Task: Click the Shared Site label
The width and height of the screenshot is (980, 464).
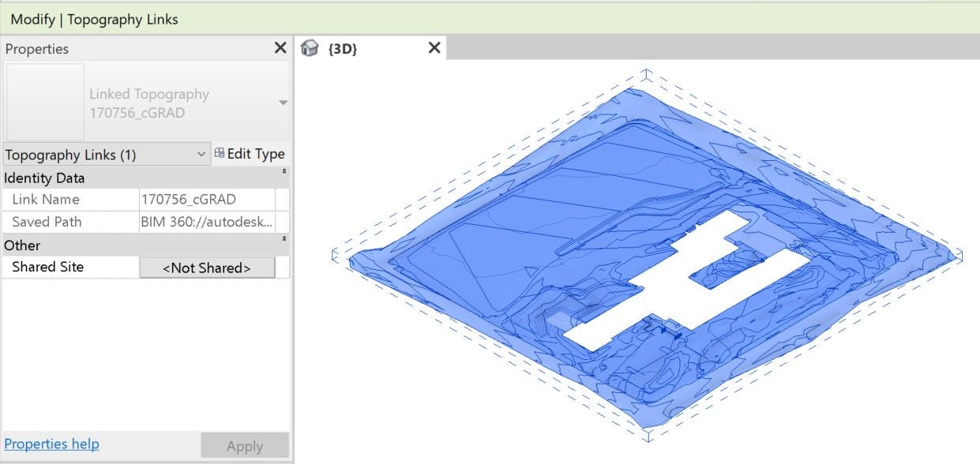Action: coord(47,267)
